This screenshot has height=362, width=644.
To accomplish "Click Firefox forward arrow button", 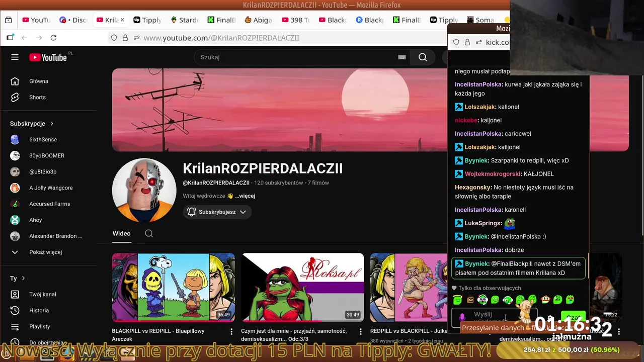I will pos(39,38).
